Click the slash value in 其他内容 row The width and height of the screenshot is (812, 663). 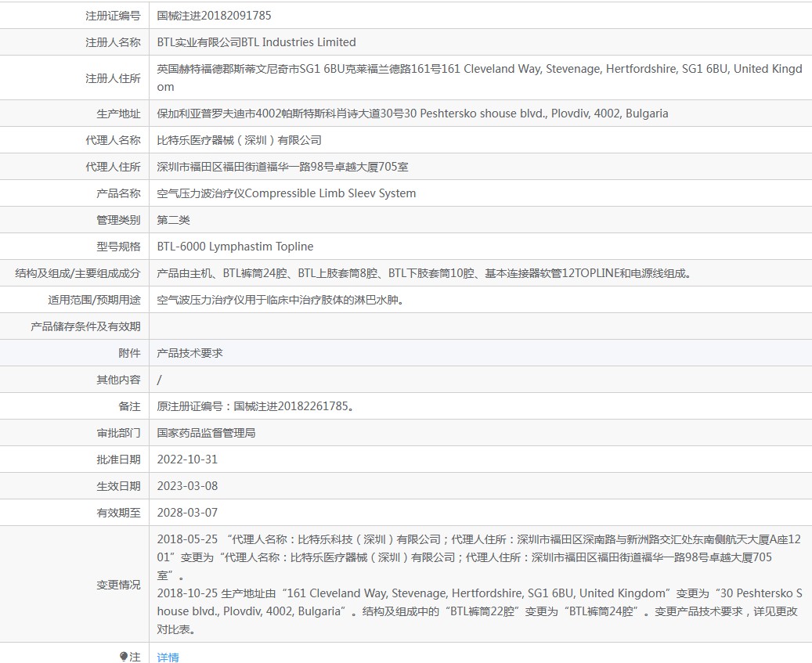160,380
